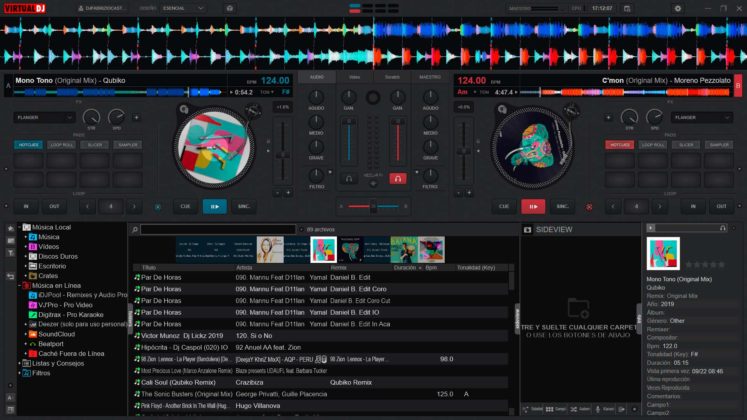Click the left deck loop IN button

click(x=26, y=207)
